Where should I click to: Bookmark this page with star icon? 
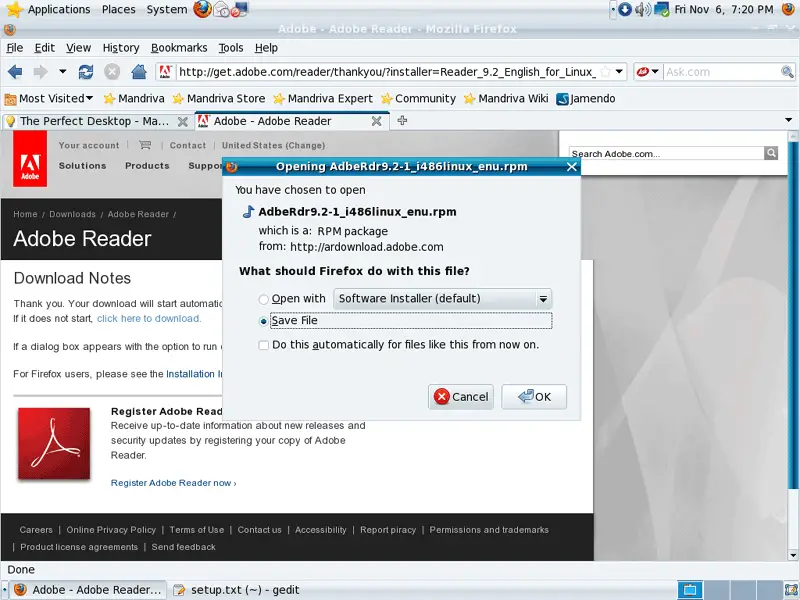(x=605, y=72)
